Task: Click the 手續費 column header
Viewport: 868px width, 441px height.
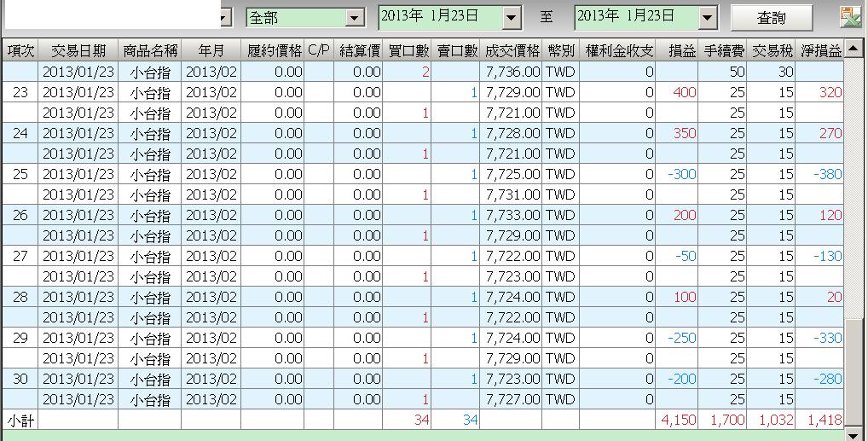Action: point(723,51)
